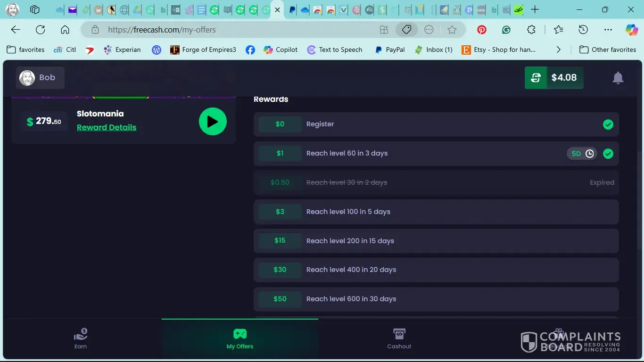The image size is (644, 362).
Task: Click the browser refresh icon
Action: click(41, 30)
